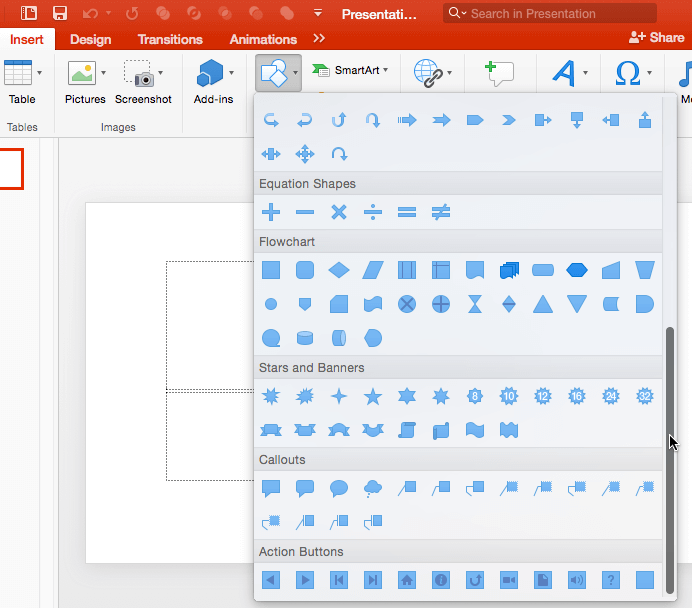Select the not-equal equation shape

(441, 212)
